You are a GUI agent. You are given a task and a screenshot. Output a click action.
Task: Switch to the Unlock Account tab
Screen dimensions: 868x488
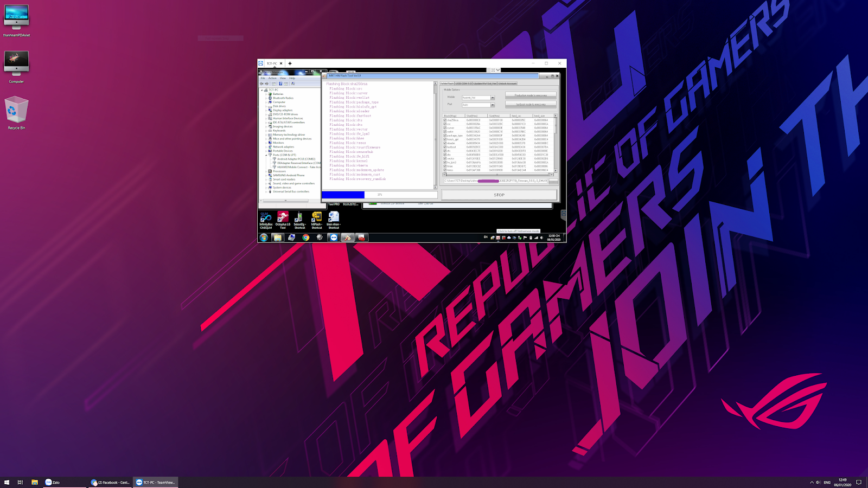[507, 84]
